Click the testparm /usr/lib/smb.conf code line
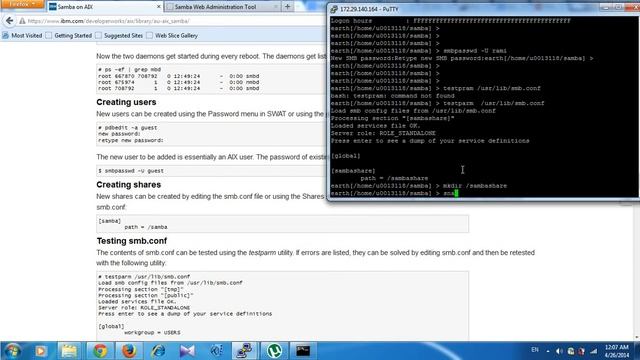The width and height of the screenshot is (640, 360). (x=144, y=277)
